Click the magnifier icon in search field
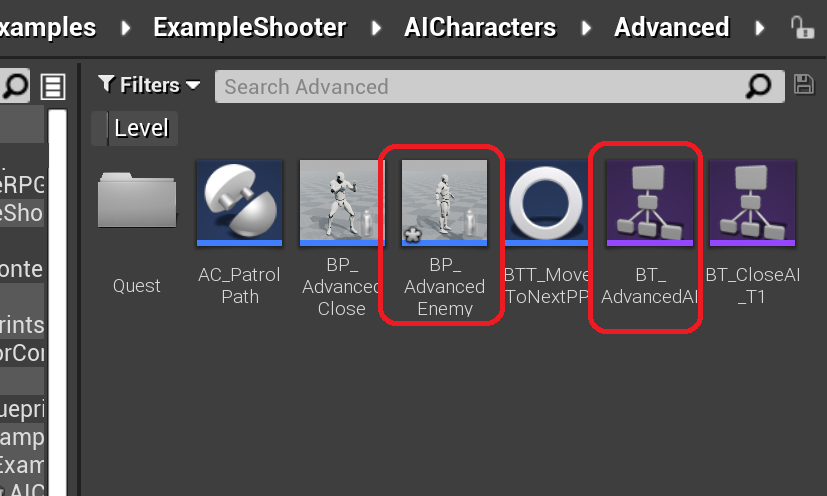This screenshot has width=827, height=496. pyautogui.click(x=759, y=86)
